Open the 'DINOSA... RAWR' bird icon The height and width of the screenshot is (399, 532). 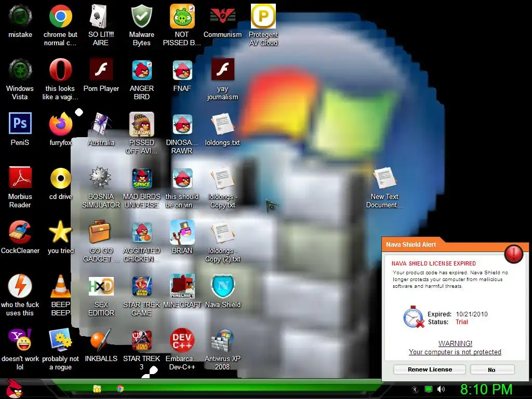coord(182,124)
